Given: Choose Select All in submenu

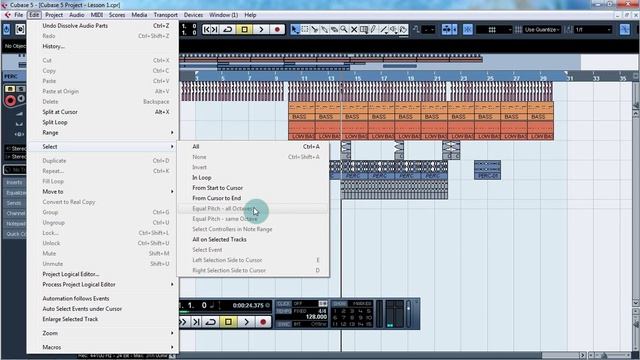Looking at the screenshot, I should 253,147.
